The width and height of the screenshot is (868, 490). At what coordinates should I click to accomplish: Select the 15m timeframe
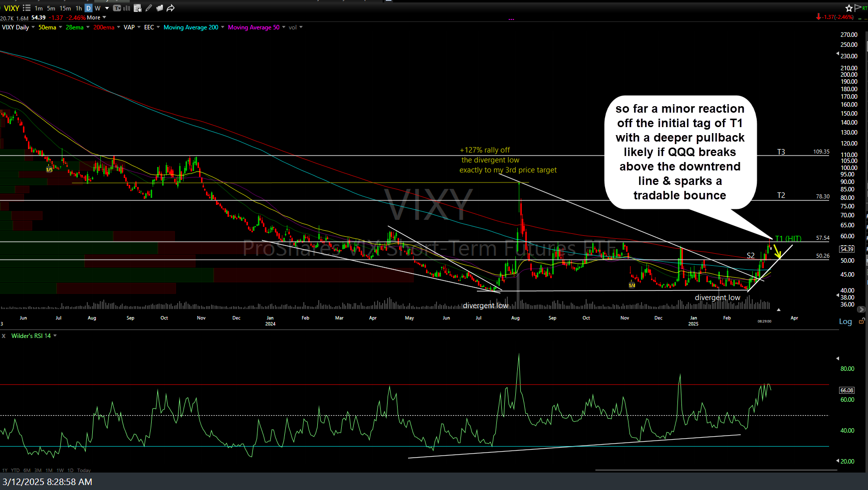[65, 8]
